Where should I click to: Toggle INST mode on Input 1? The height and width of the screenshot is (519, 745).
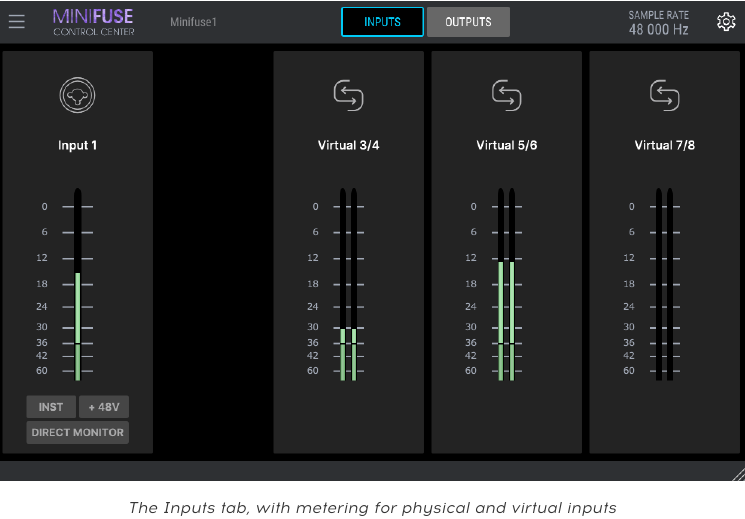tap(51, 407)
